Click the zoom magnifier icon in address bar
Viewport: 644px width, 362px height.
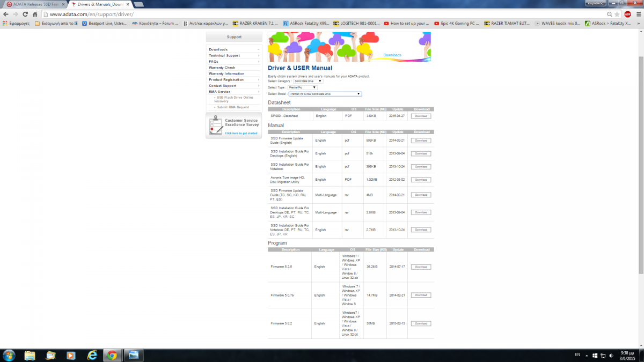click(610, 14)
